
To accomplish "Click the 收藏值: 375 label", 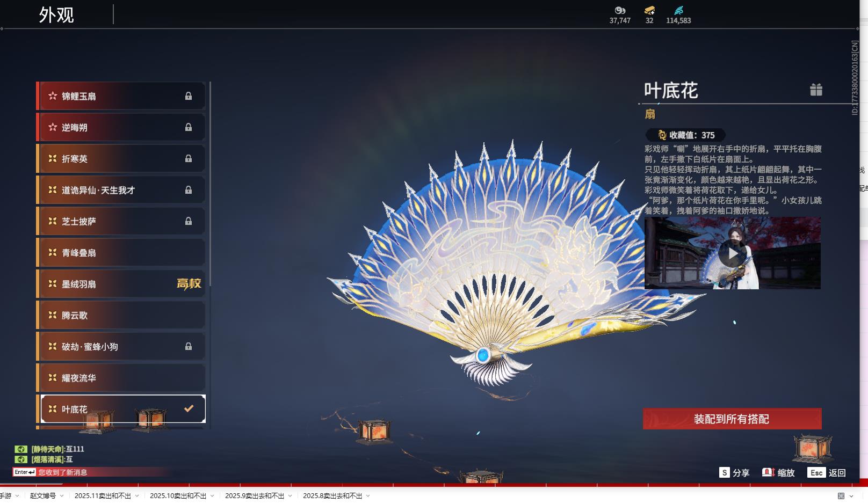I will [x=692, y=135].
